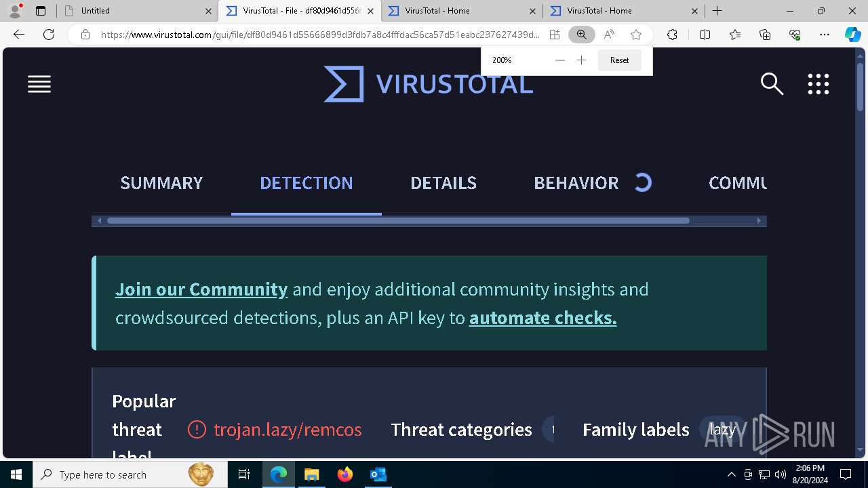This screenshot has height=488, width=868.
Task: Decrease zoom with the minus button
Action: click(x=559, y=60)
